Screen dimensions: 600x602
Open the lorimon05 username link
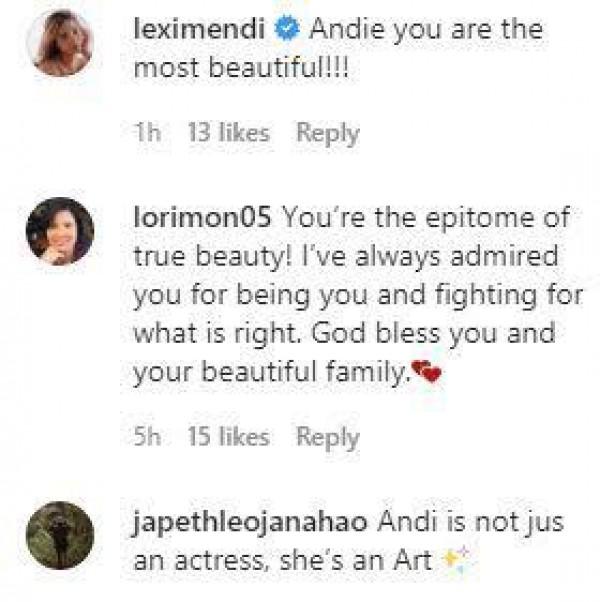click(204, 217)
